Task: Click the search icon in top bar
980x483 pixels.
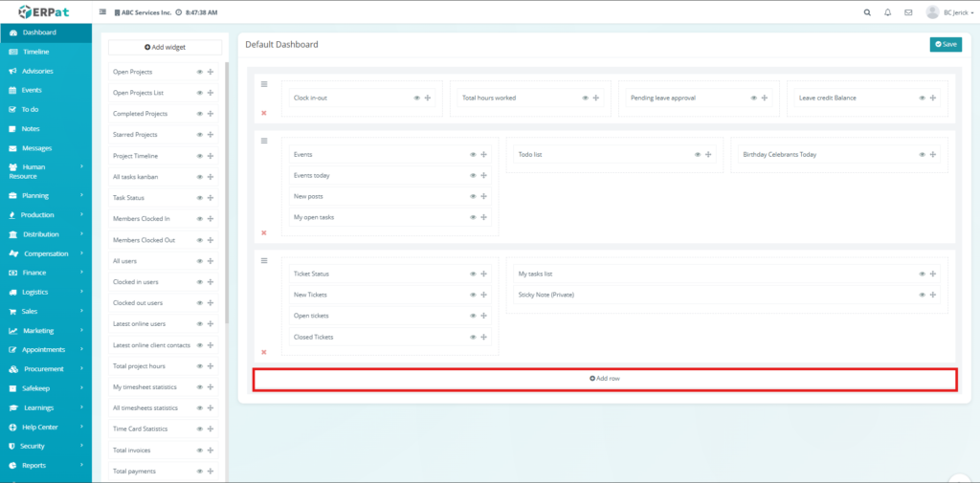Action: 867,12
